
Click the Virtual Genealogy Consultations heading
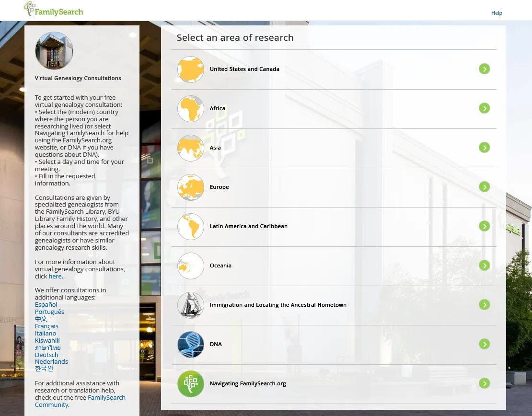(x=78, y=78)
